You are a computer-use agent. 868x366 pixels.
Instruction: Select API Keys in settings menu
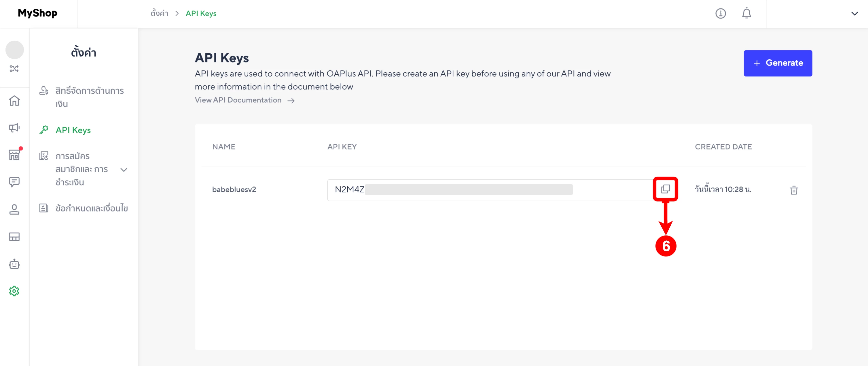tap(73, 130)
